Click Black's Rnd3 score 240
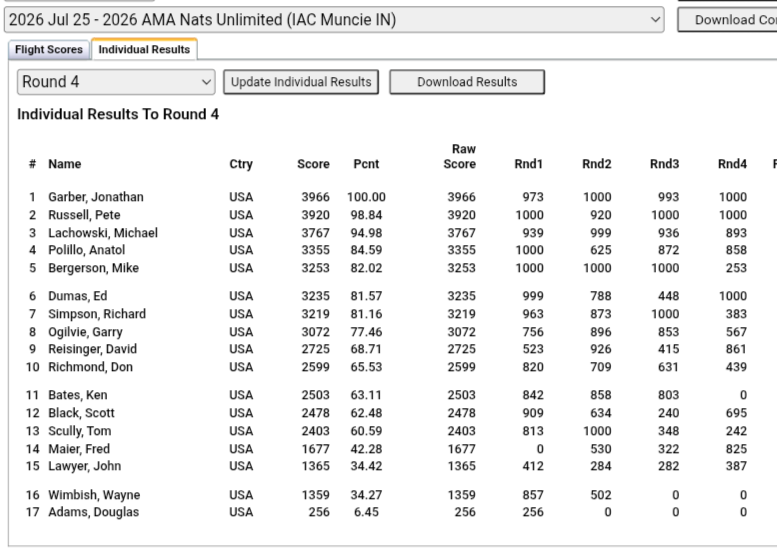The height and width of the screenshot is (548, 777). click(668, 413)
